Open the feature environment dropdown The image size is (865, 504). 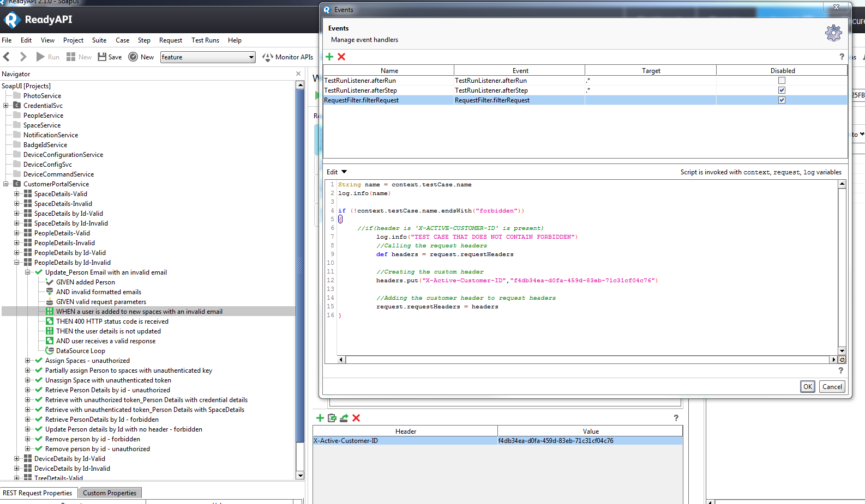click(251, 57)
